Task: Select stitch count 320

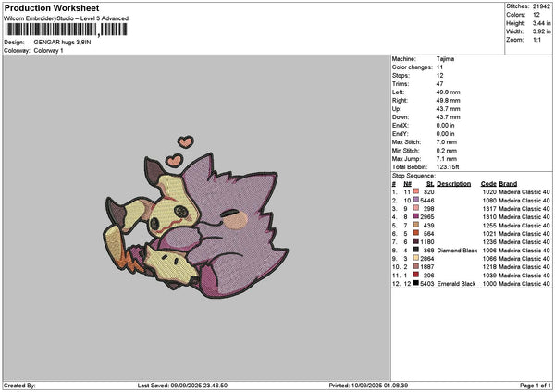Action: coord(429,192)
